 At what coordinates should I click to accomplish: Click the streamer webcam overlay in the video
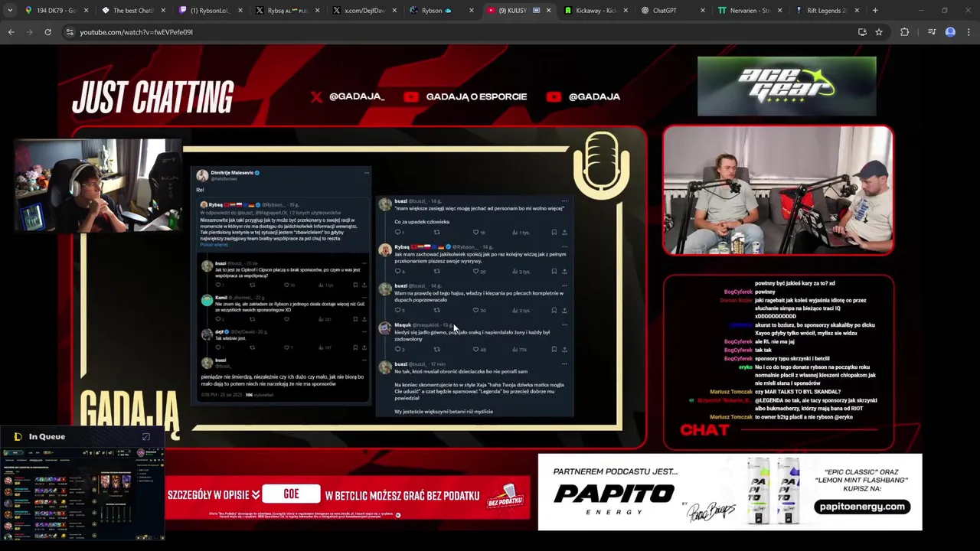tap(97, 185)
